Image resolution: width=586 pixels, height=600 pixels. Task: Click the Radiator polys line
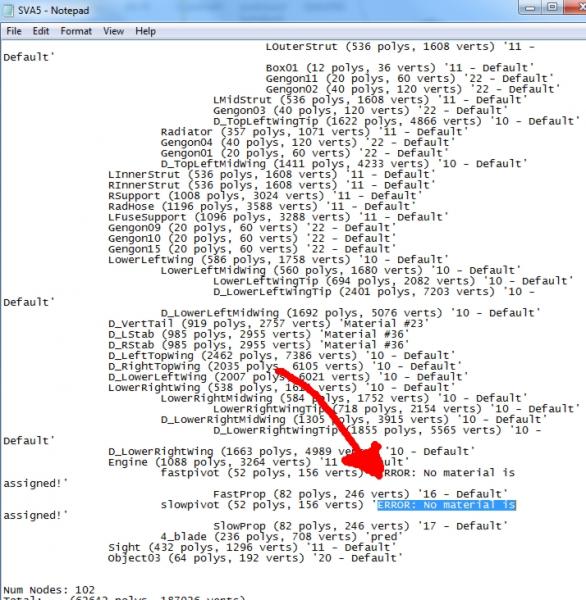314,132
